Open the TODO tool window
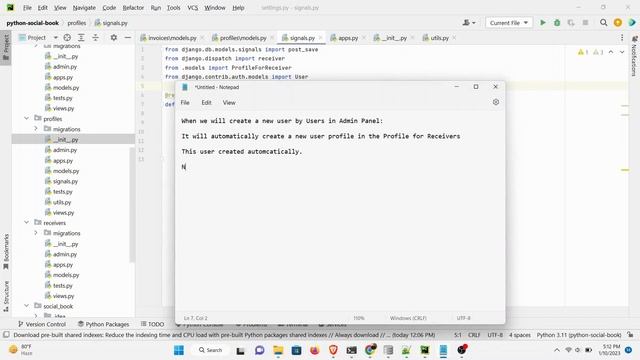This screenshot has width=640, height=360. coord(152,324)
